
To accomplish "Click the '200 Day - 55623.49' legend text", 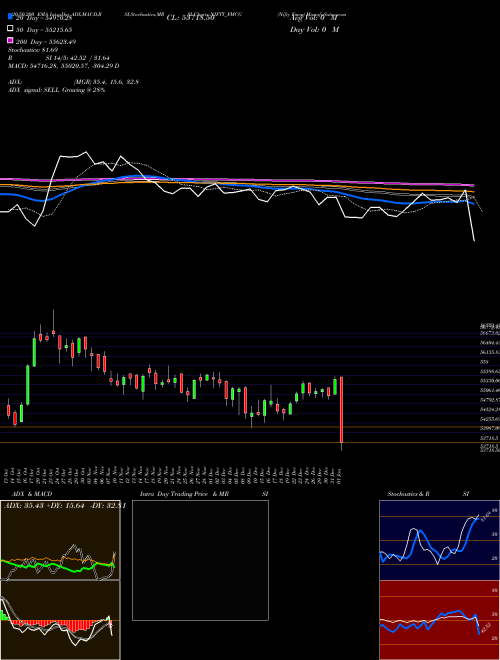I will click(x=46, y=42).
